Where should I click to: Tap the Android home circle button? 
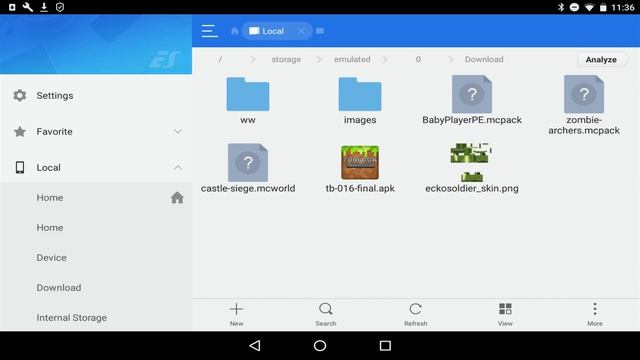[320, 346]
